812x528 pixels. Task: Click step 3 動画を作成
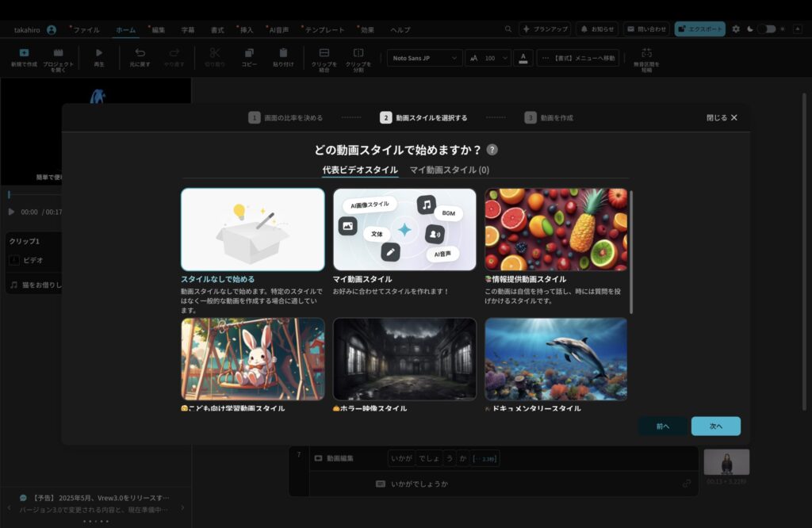(x=549, y=117)
